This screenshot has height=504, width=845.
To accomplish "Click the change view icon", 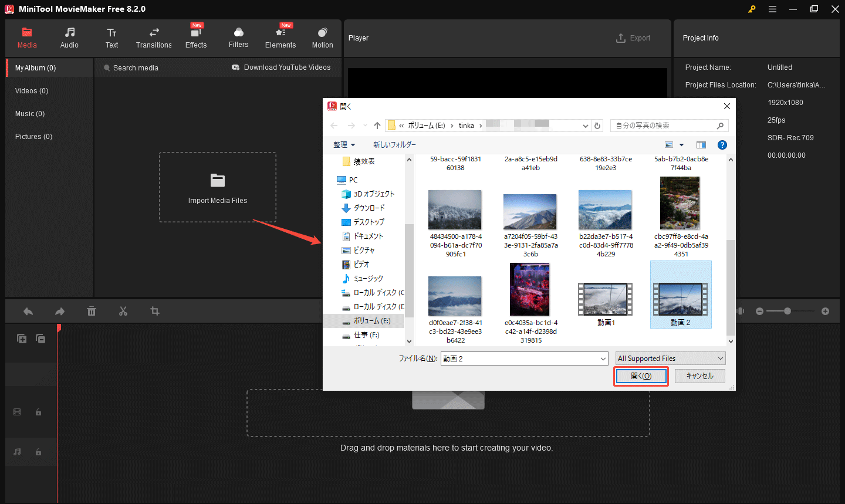I will coord(669,145).
